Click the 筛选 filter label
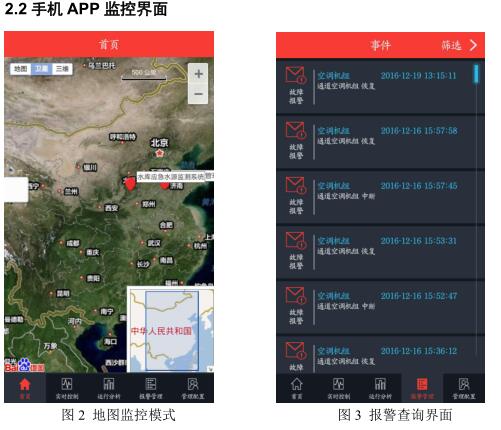Image resolution: width=501 pixels, height=430 pixels. [x=451, y=45]
